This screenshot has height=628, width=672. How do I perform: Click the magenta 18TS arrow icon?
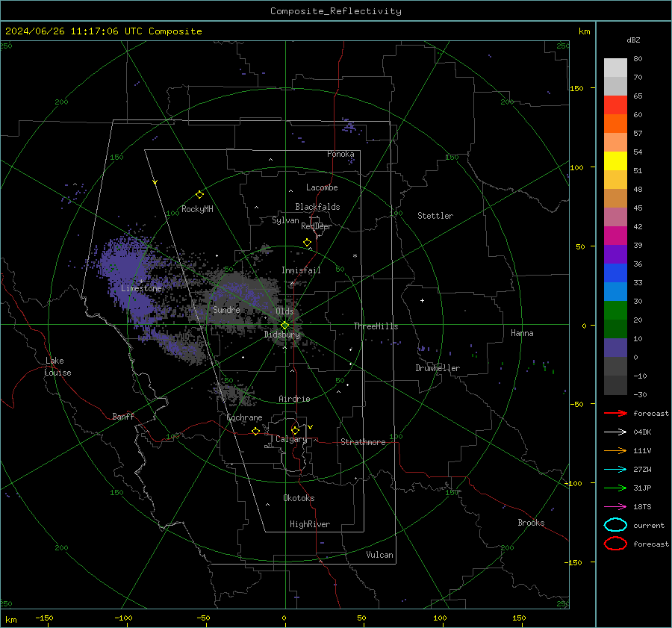coord(615,507)
